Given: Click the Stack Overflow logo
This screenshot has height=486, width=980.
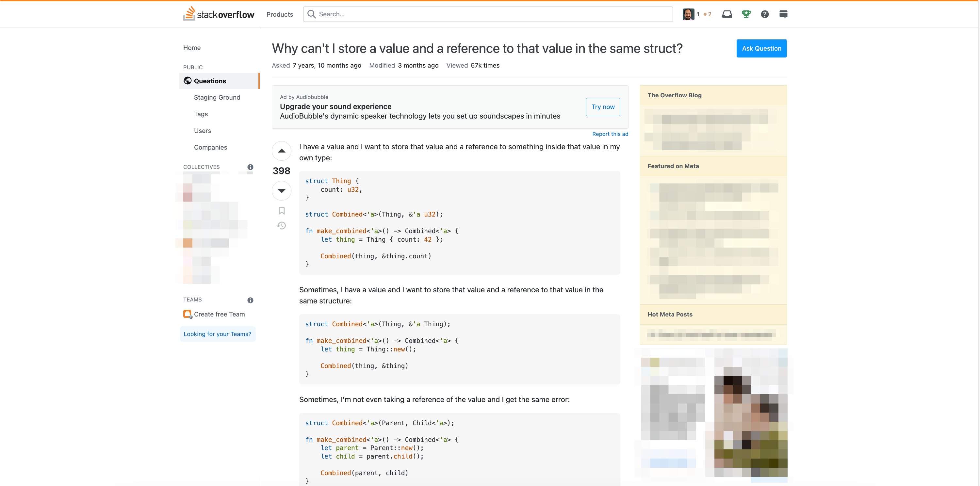Looking at the screenshot, I should (219, 14).
